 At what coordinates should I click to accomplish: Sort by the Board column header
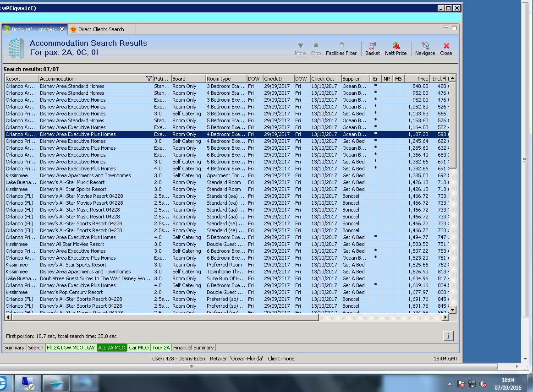pos(188,78)
